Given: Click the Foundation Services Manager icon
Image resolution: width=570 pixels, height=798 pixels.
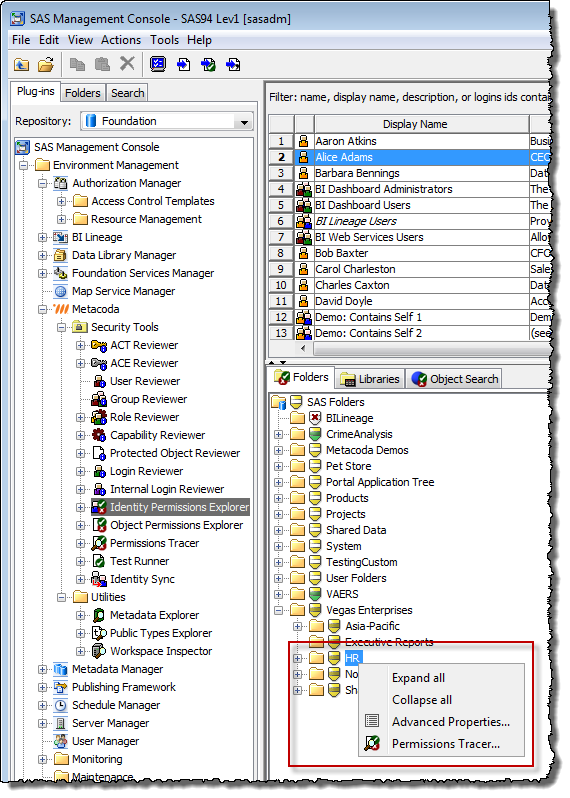Looking at the screenshot, I should tap(61, 273).
